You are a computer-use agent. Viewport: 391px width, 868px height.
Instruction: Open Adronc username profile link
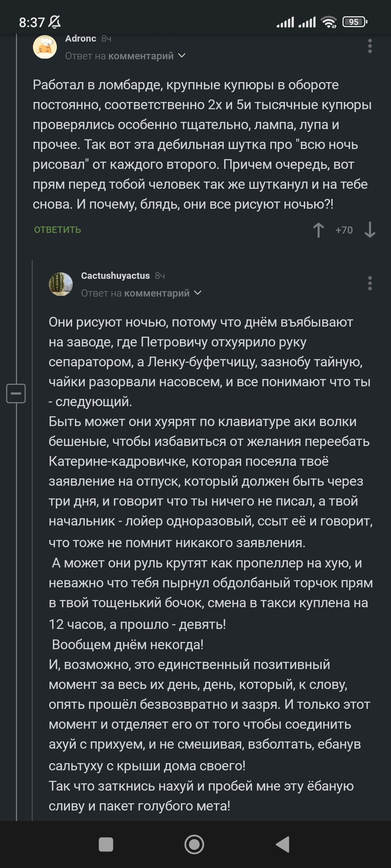pos(80,39)
